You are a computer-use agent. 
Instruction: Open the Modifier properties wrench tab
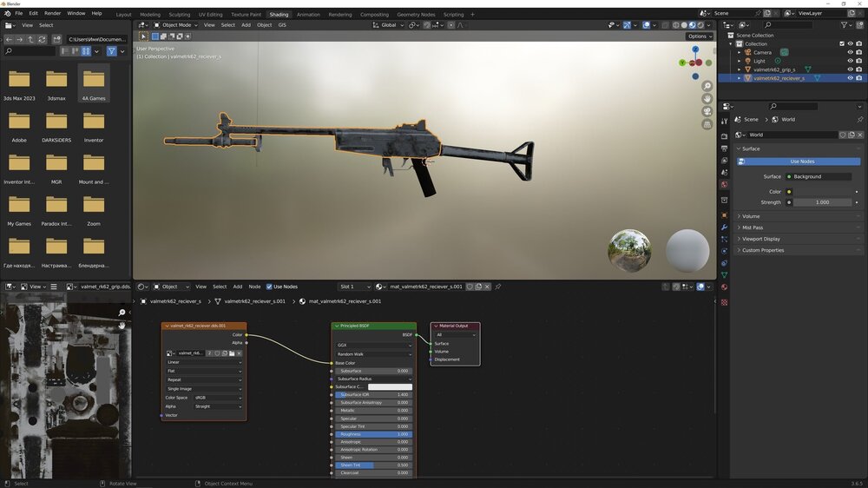pyautogui.click(x=724, y=228)
